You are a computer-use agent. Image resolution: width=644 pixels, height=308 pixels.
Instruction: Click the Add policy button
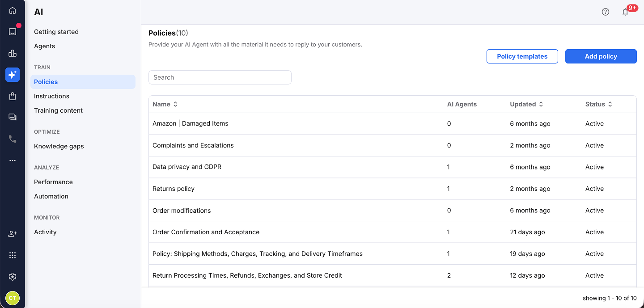(601, 56)
